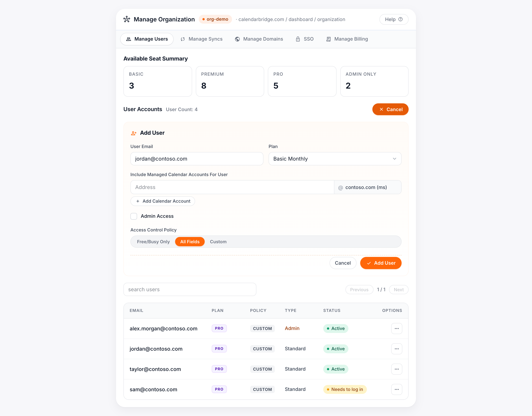Select Free/Busy Only access policy
Viewport: 532px width, 416px height.
point(153,242)
